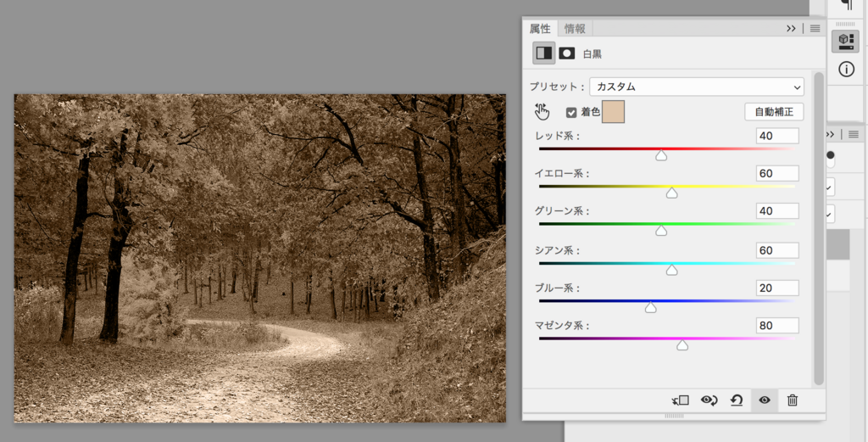Delete the adjustment layer with the trash icon
The height and width of the screenshot is (442, 868).
click(792, 400)
